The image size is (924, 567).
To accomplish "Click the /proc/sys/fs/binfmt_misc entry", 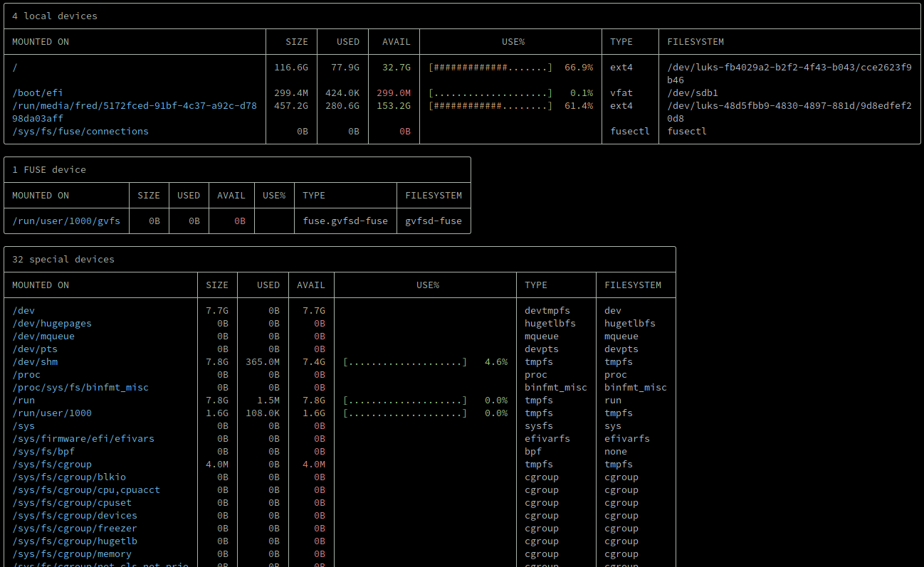I will point(80,387).
